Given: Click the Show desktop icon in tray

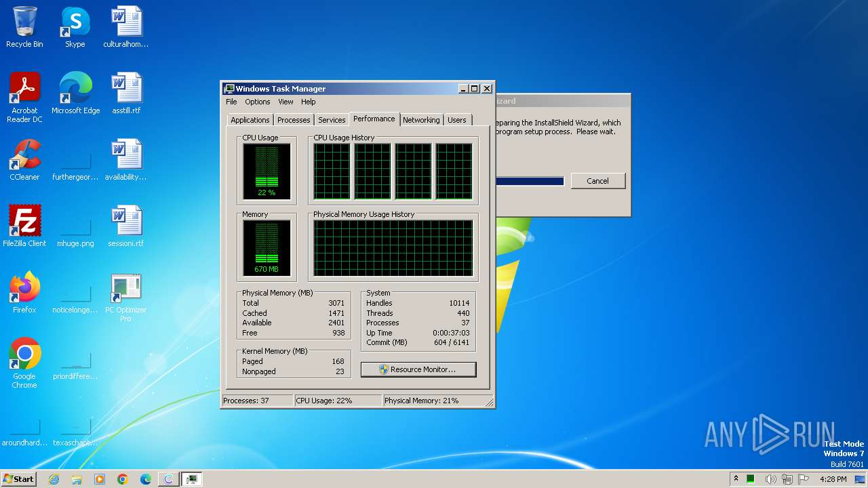Looking at the screenshot, I should 861,479.
